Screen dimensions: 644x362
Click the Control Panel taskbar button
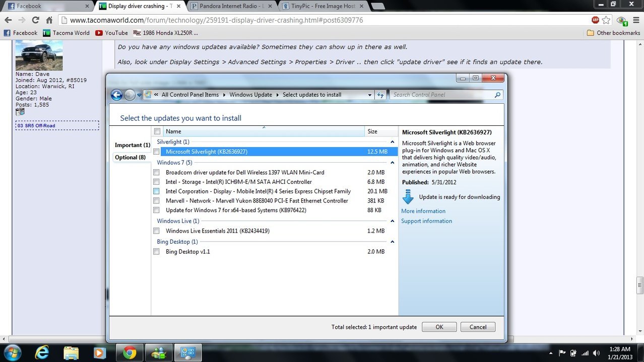(x=188, y=352)
